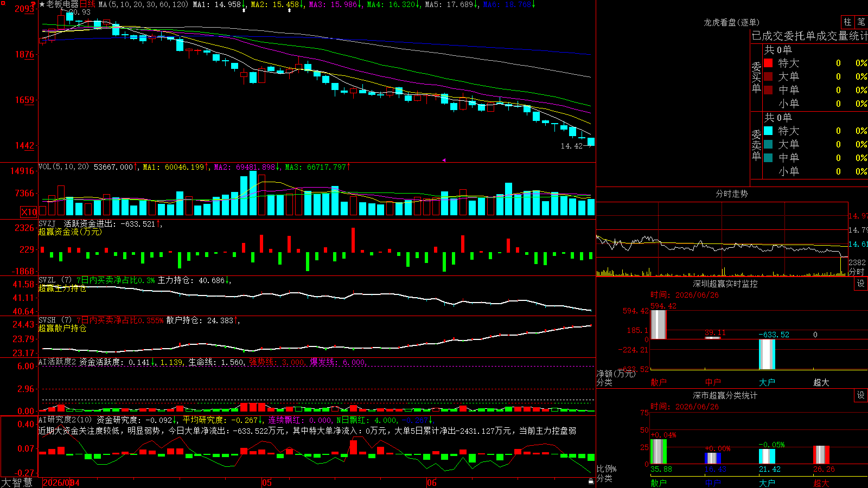The height and width of the screenshot is (488, 868).
Task: Click the 已成交委托单成交量统计 header
Action: pos(809,36)
